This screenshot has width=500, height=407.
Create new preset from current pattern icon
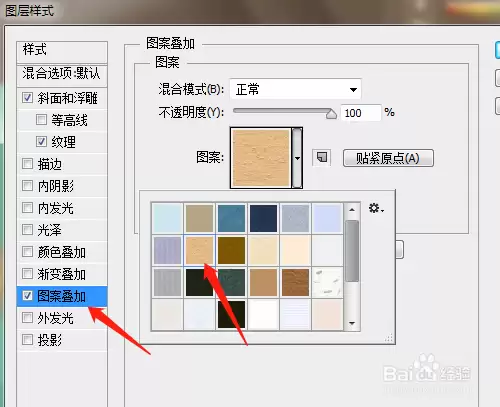click(x=322, y=157)
